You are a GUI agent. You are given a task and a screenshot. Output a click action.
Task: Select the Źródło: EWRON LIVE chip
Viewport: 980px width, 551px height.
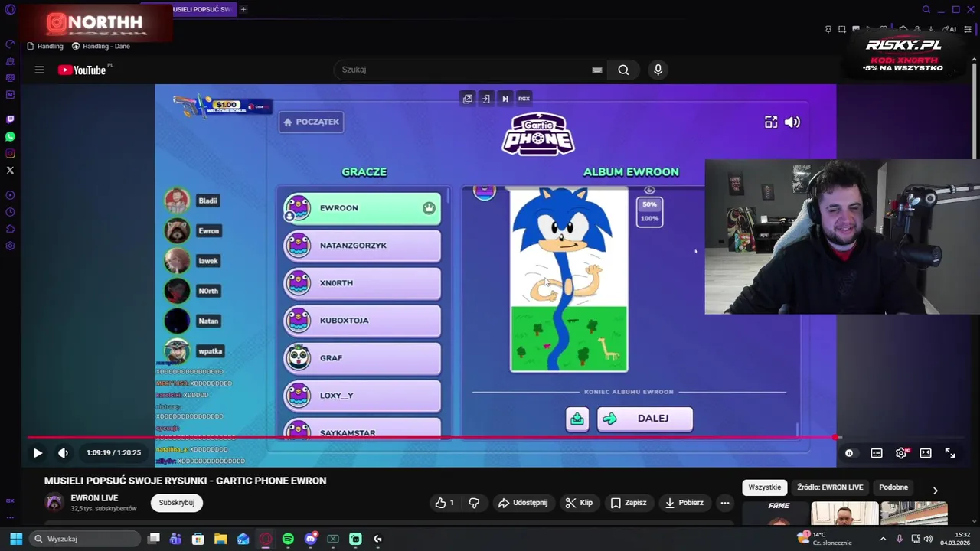tap(830, 487)
